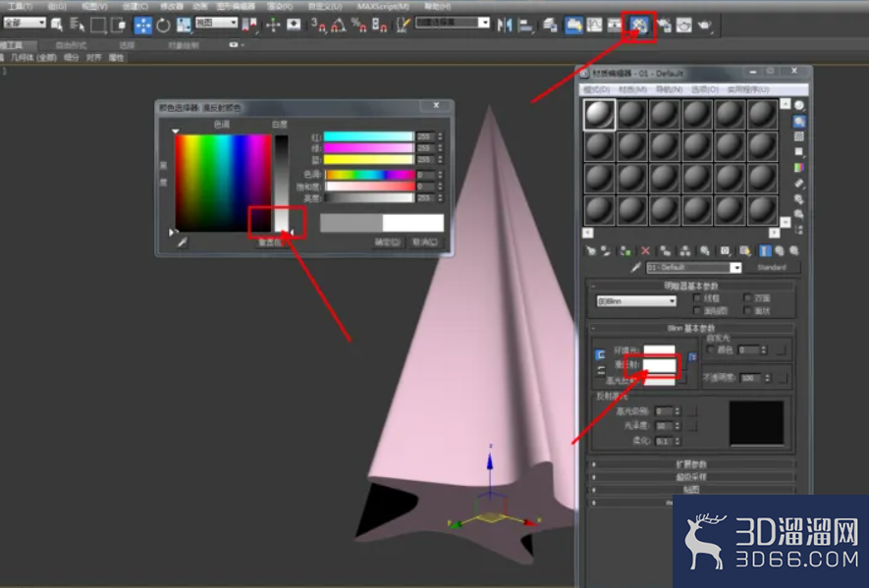Viewport: 869px width, 588px height.
Task: Toggle checkered Background icon in Material Editor
Action: click(x=799, y=136)
